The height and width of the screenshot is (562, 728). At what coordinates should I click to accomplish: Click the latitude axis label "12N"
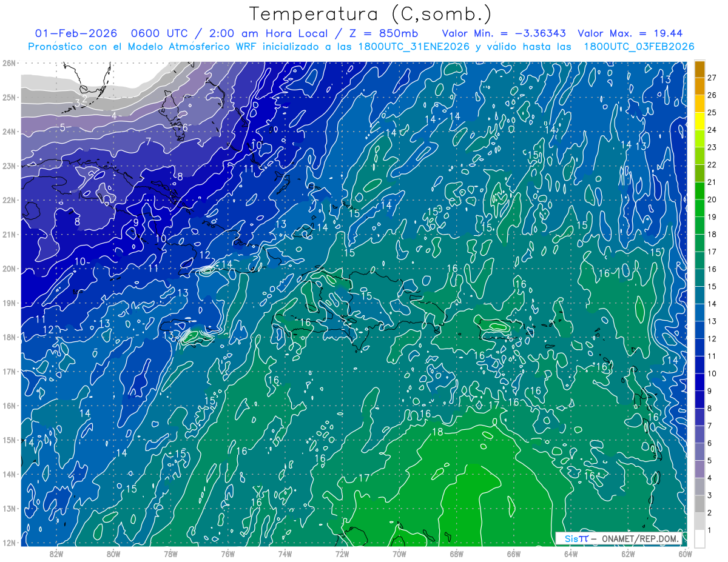click(x=10, y=543)
